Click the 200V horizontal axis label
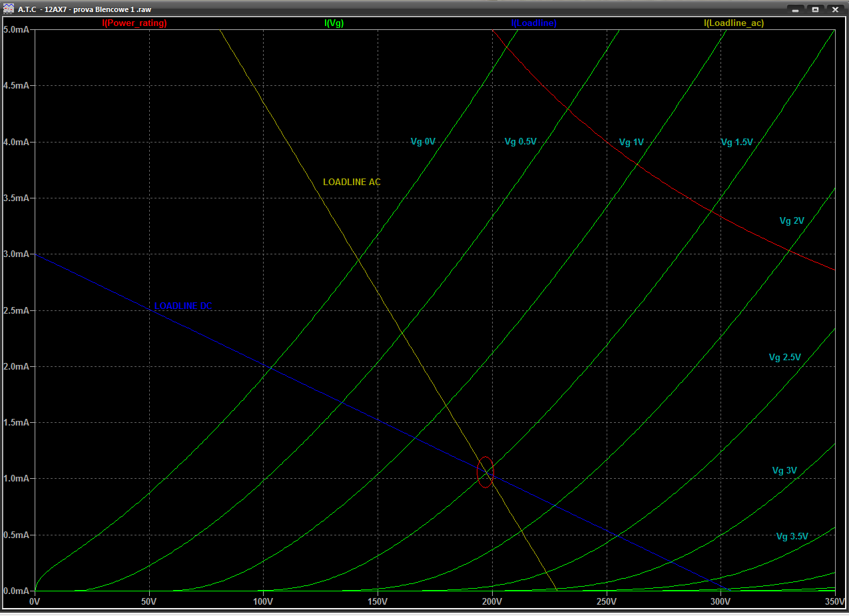The width and height of the screenshot is (849, 616). tap(492, 601)
